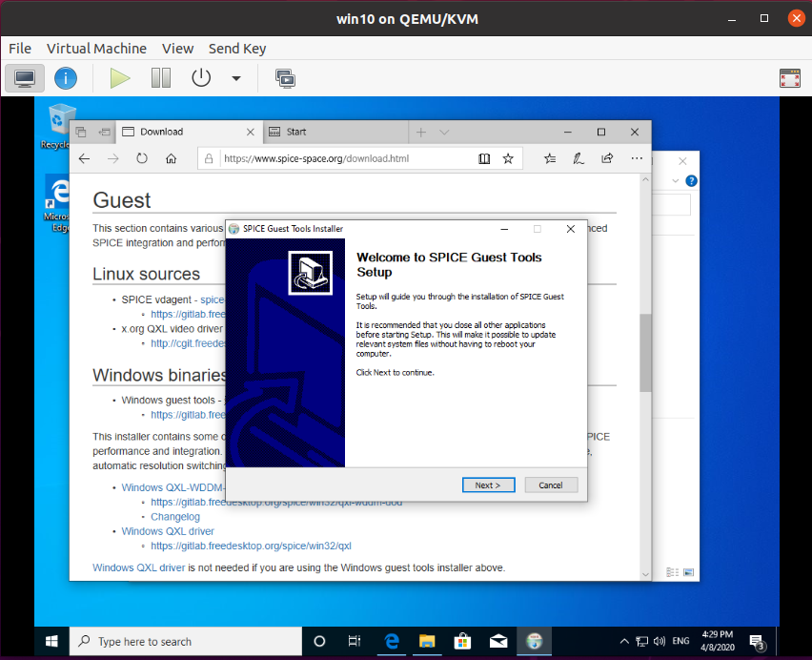Switch to the Download tab in Edge
The height and width of the screenshot is (660, 812).
[x=190, y=133]
